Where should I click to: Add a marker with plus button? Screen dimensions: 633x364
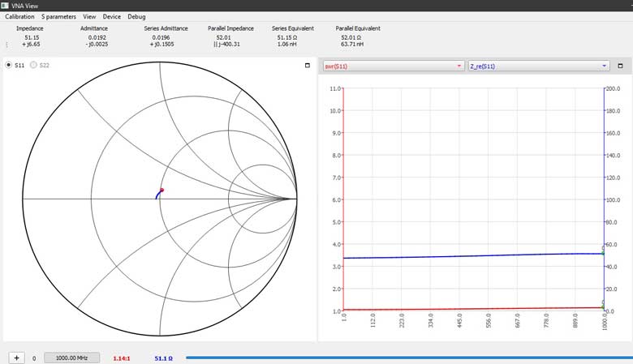pos(16,358)
